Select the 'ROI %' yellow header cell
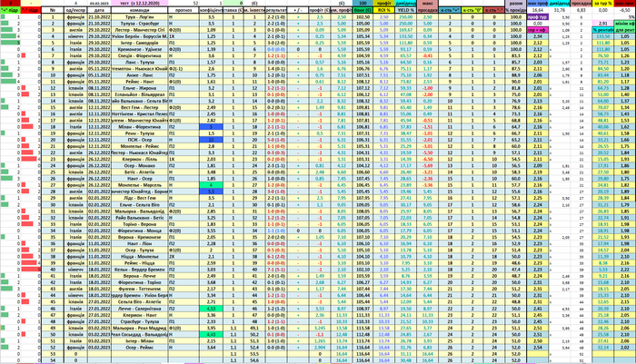This screenshot has height=364, width=636. pyautogui.click(x=383, y=10)
